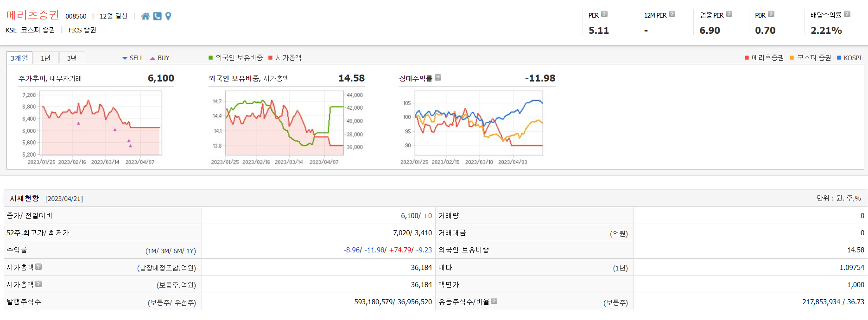Click the 수익률 row label
The width and height of the screenshot is (868, 320).
pos(17,250)
